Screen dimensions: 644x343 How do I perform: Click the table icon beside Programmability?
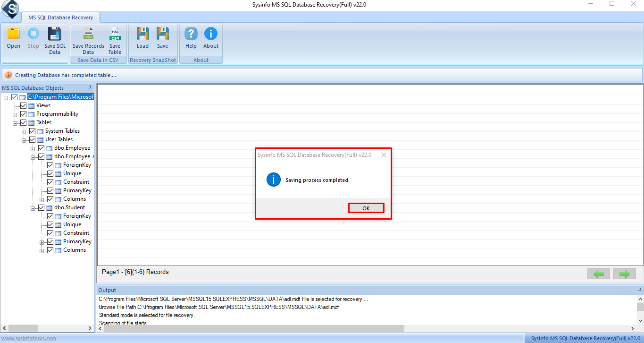[x=31, y=114]
